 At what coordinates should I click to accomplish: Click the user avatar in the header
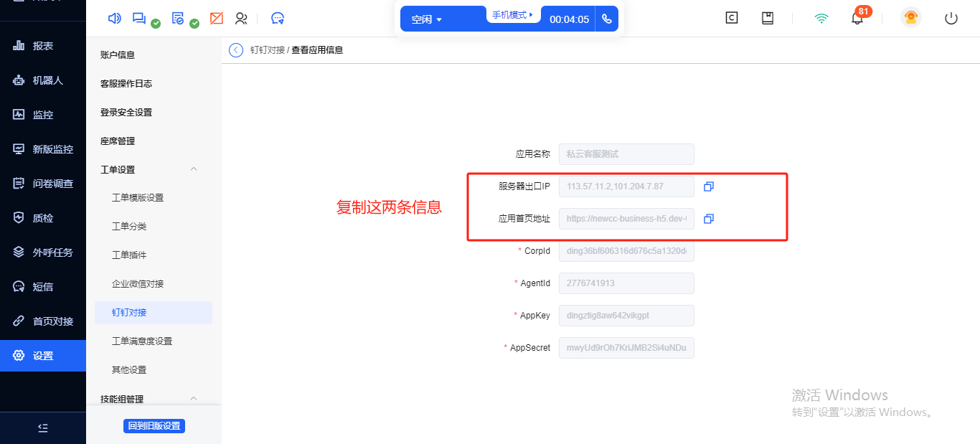click(x=911, y=18)
